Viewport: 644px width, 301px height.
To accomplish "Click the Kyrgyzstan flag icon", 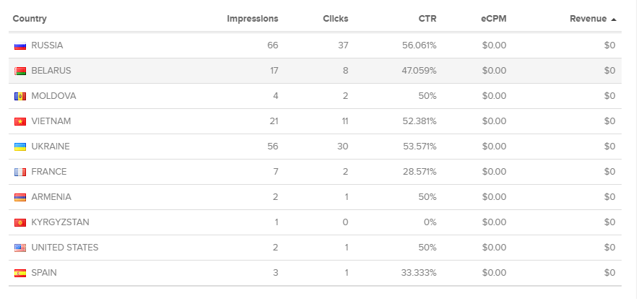I will (20, 222).
